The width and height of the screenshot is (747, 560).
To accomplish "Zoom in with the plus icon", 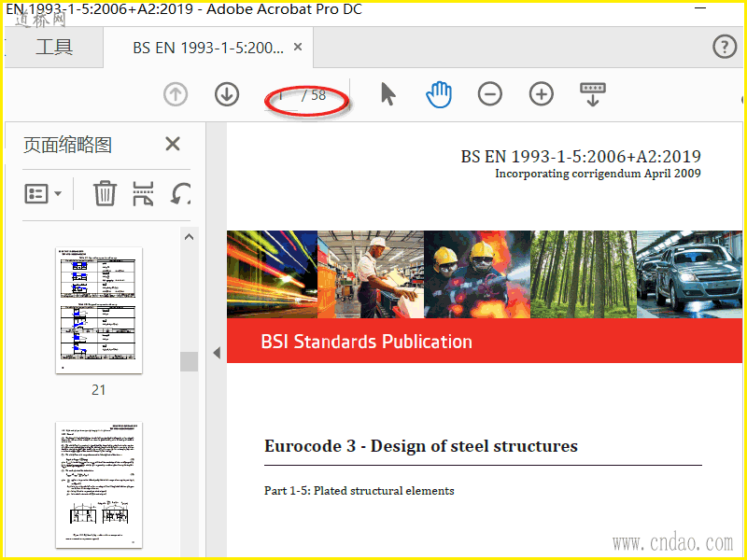I will pos(542,94).
